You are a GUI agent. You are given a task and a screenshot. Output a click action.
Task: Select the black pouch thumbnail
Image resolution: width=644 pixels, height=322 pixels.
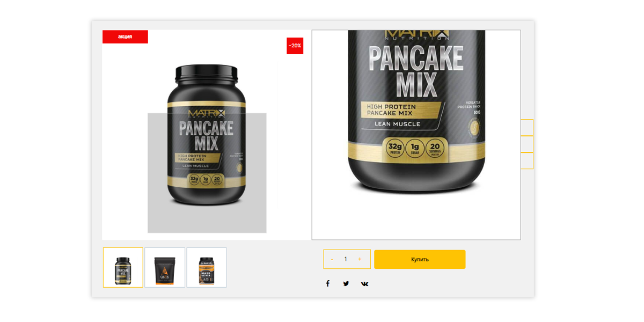[165, 267]
